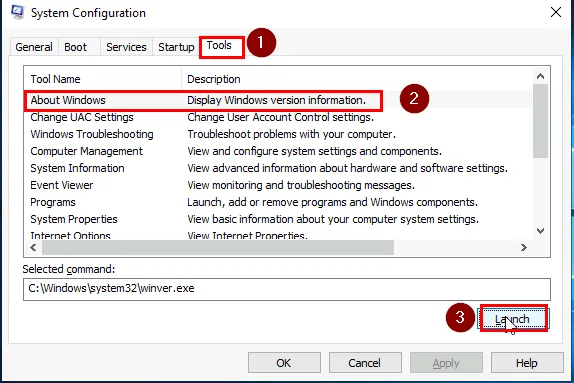Click the scroll down arrow of the tools list

coord(540,231)
